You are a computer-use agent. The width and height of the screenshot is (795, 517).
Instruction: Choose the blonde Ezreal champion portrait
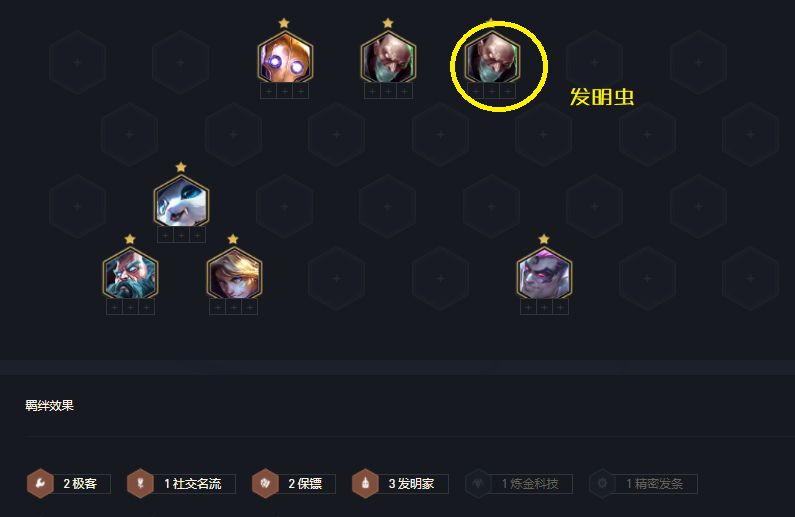(x=234, y=273)
